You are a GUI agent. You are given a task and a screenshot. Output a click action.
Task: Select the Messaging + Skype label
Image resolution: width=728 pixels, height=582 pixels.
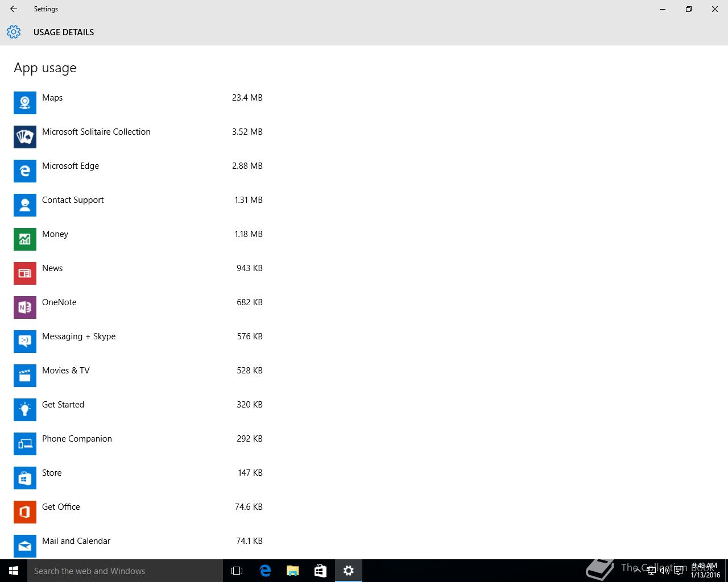pos(78,336)
